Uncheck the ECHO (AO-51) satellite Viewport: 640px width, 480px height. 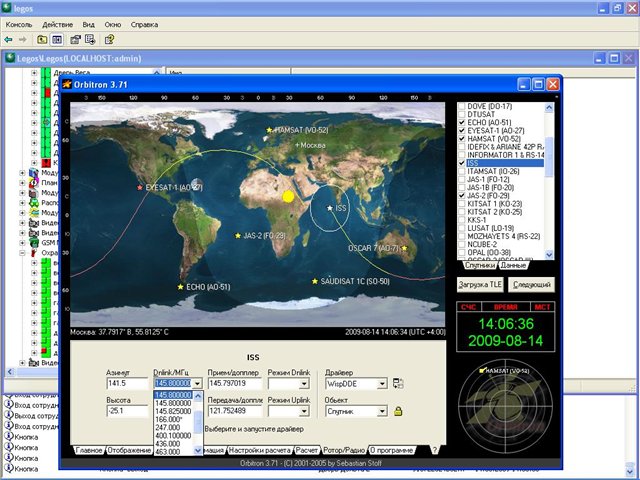461,121
